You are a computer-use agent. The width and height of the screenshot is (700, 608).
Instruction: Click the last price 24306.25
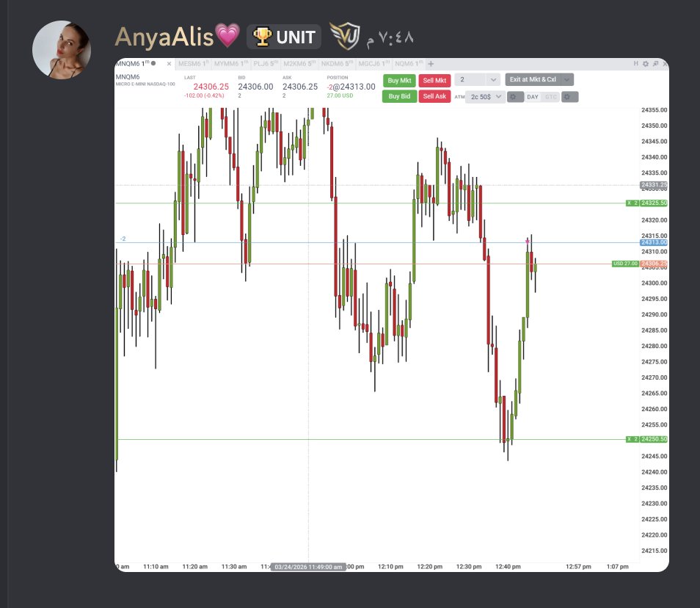[x=211, y=87]
